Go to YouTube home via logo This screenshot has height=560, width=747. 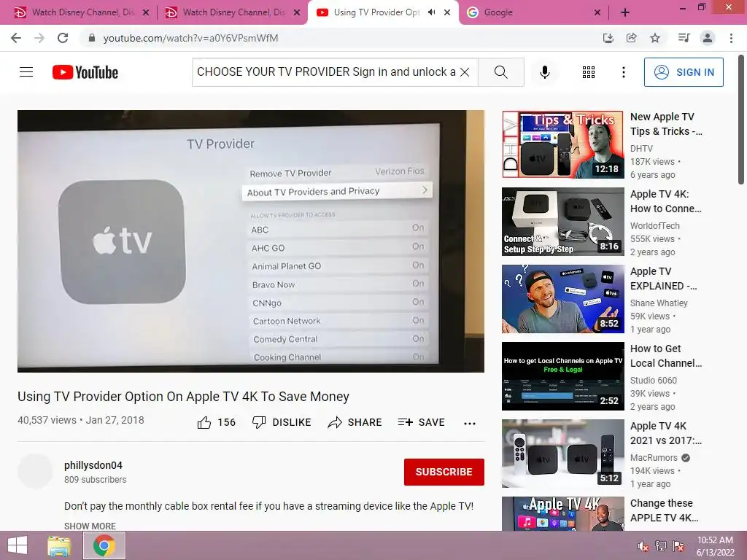[85, 72]
